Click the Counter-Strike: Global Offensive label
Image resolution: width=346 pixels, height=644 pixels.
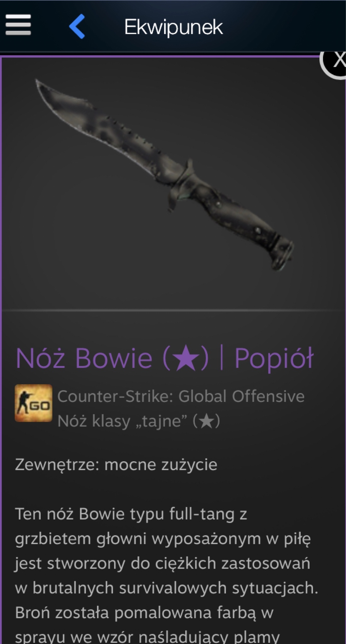(181, 396)
